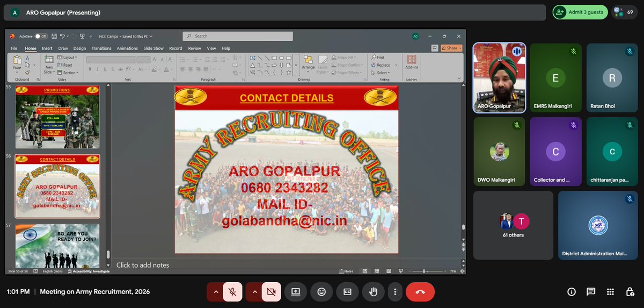The height and width of the screenshot is (308, 644).
Task: Switch to the Insert tab
Action: point(47,48)
